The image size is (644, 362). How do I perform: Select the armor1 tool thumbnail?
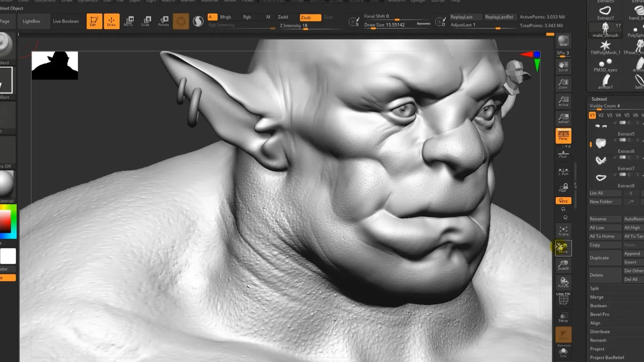point(605,82)
